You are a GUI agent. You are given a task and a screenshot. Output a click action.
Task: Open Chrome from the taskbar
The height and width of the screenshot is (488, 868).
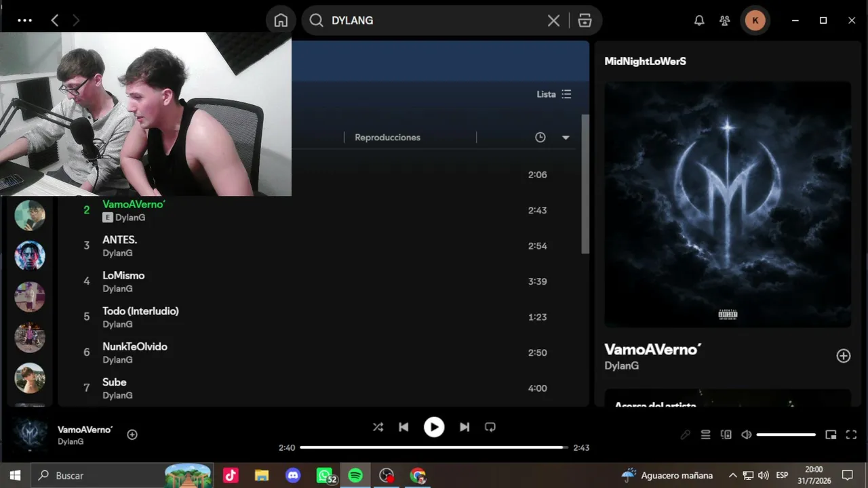[418, 475]
